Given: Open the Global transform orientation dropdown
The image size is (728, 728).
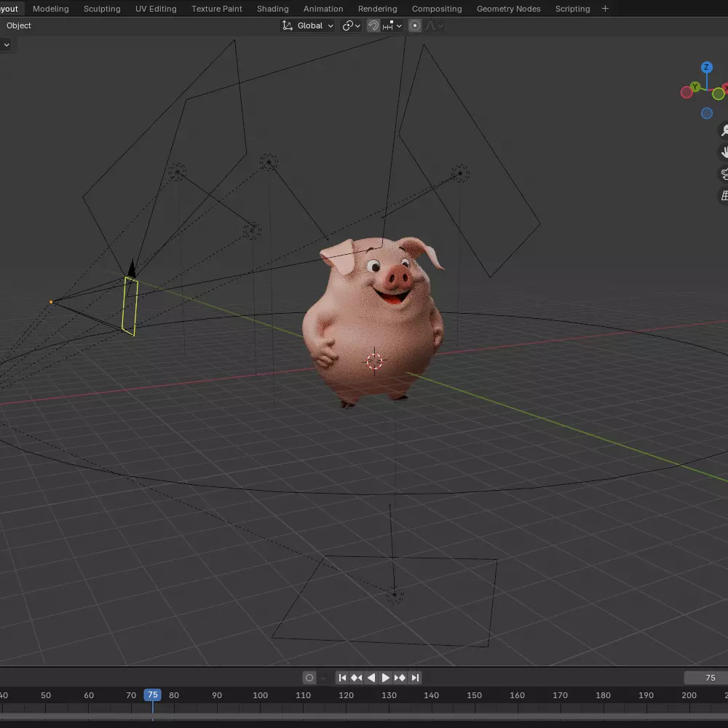Looking at the screenshot, I should tap(308, 25).
